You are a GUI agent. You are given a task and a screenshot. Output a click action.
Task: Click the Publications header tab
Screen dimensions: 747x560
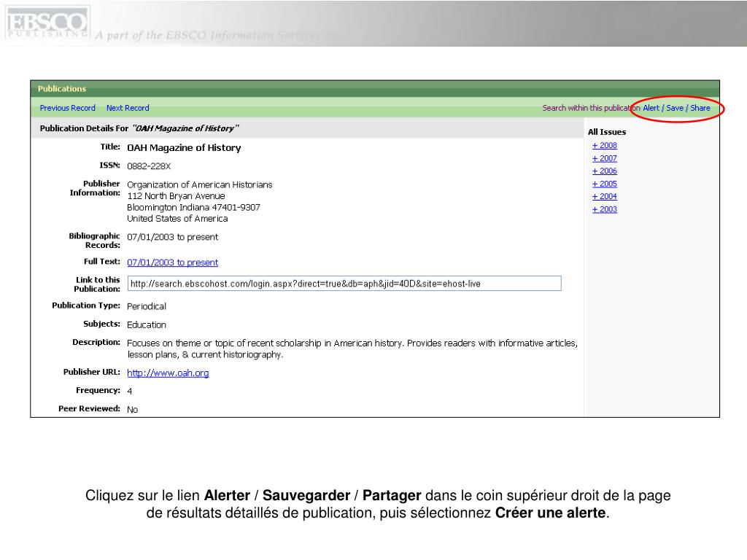tap(62, 88)
